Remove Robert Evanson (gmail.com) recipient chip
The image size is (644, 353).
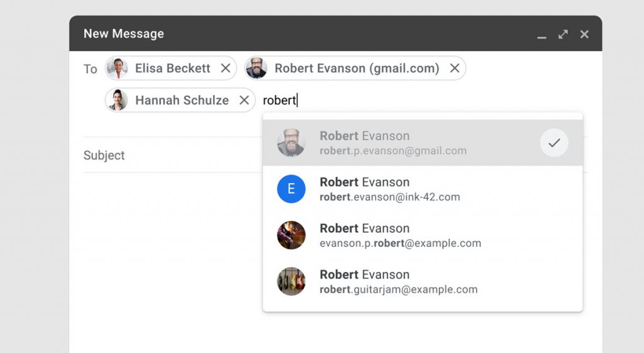pos(454,68)
